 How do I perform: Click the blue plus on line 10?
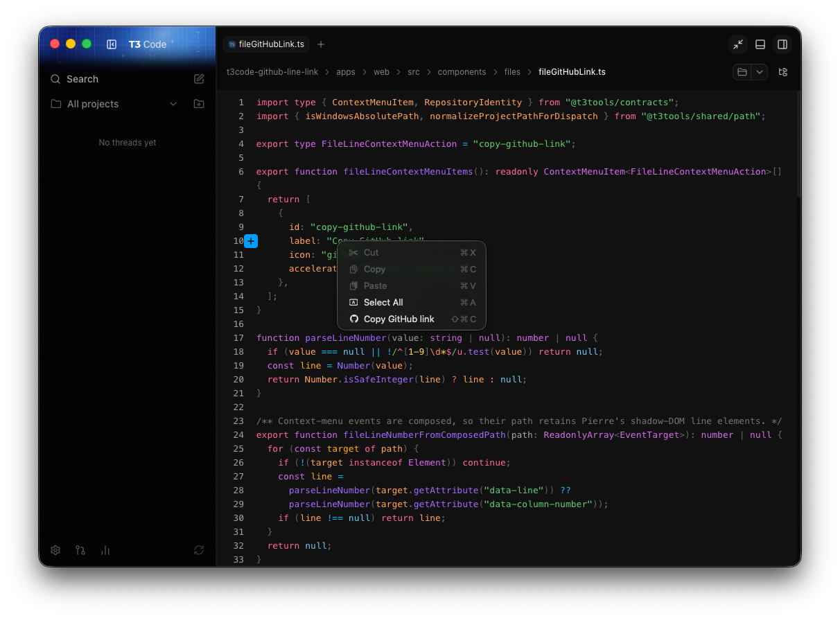251,241
